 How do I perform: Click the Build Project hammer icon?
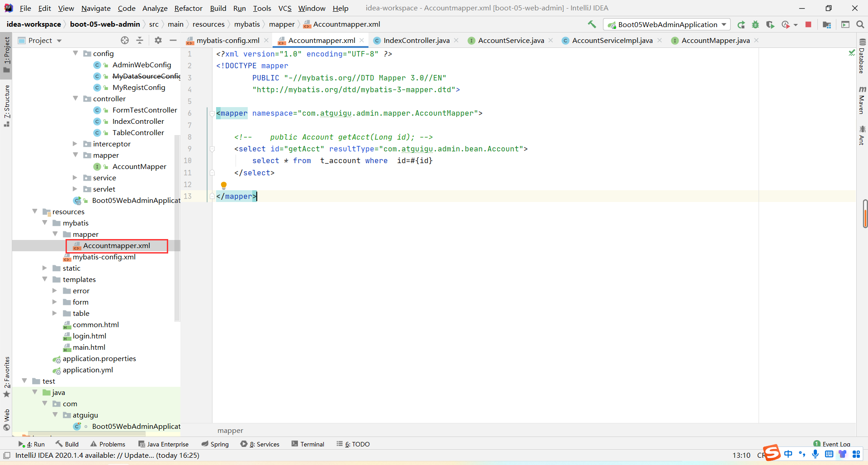click(x=592, y=24)
